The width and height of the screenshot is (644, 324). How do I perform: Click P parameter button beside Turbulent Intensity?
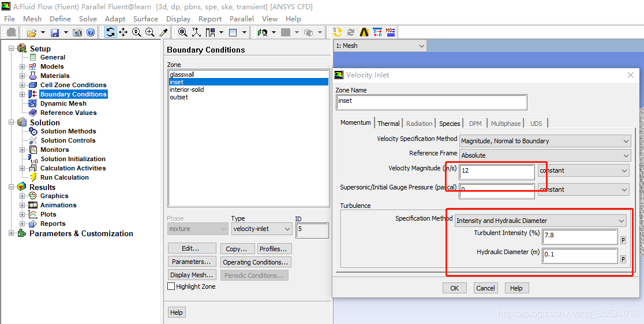pyautogui.click(x=623, y=240)
